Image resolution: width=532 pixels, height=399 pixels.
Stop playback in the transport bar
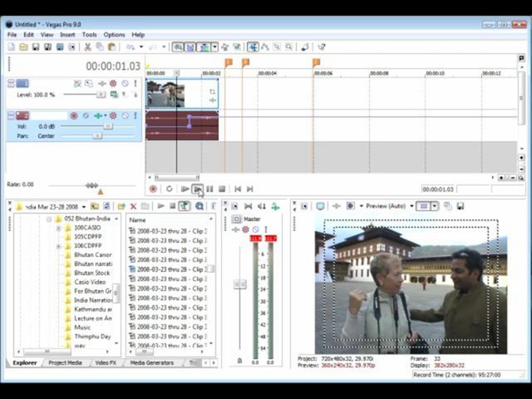[222, 189]
